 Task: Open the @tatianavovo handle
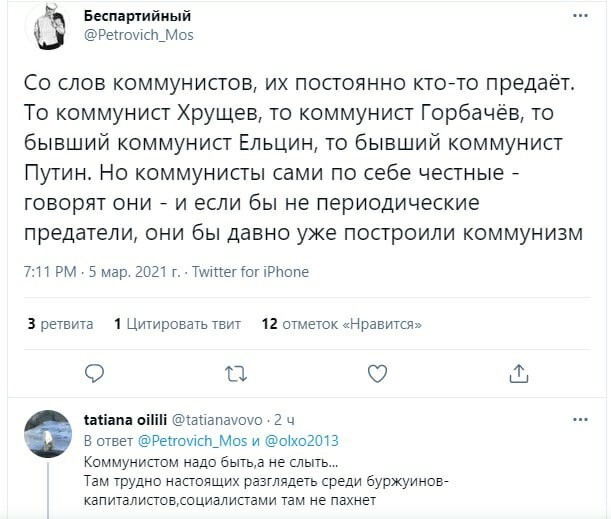(217, 420)
